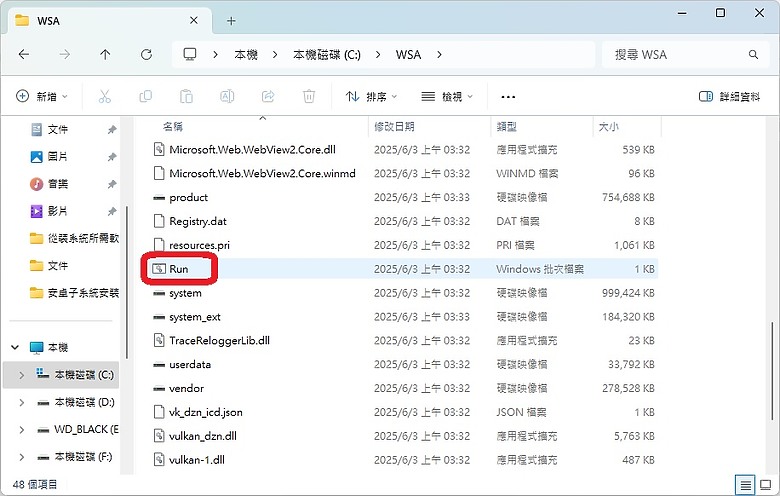Select Microsoft.Web.WebView2.Core.winmd file
This screenshot has width=780, height=496.
click(x=262, y=174)
